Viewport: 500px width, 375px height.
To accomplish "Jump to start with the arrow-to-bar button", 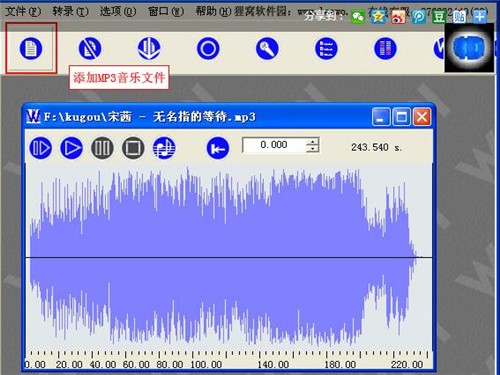I will (218, 148).
